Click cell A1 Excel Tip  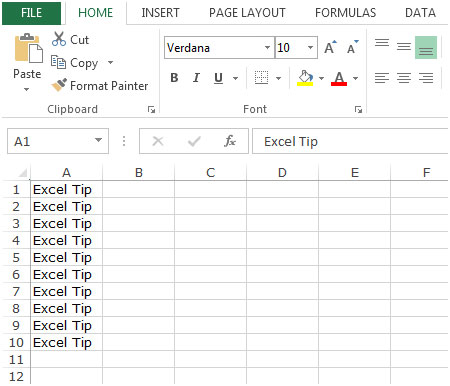[66, 190]
